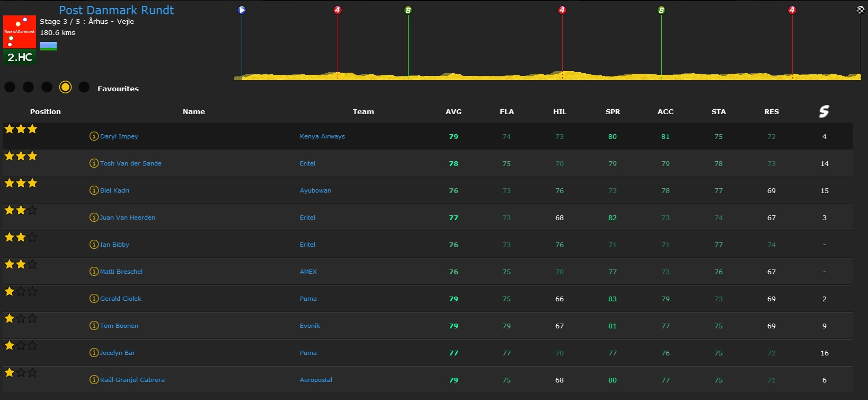
Task: Open Eritel team link in Ian Bibby row
Action: [307, 245]
